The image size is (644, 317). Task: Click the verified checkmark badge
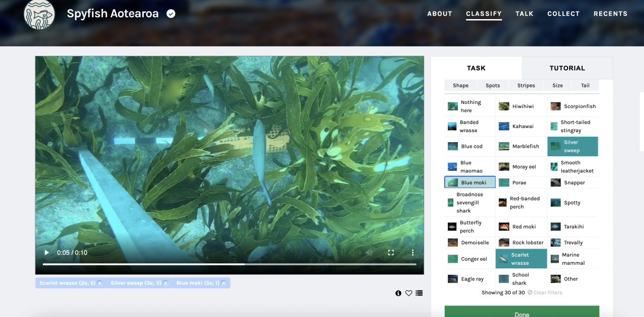[171, 14]
